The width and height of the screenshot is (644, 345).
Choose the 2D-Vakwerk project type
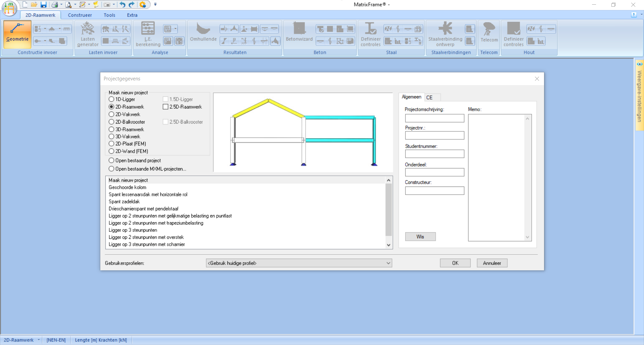pos(111,114)
